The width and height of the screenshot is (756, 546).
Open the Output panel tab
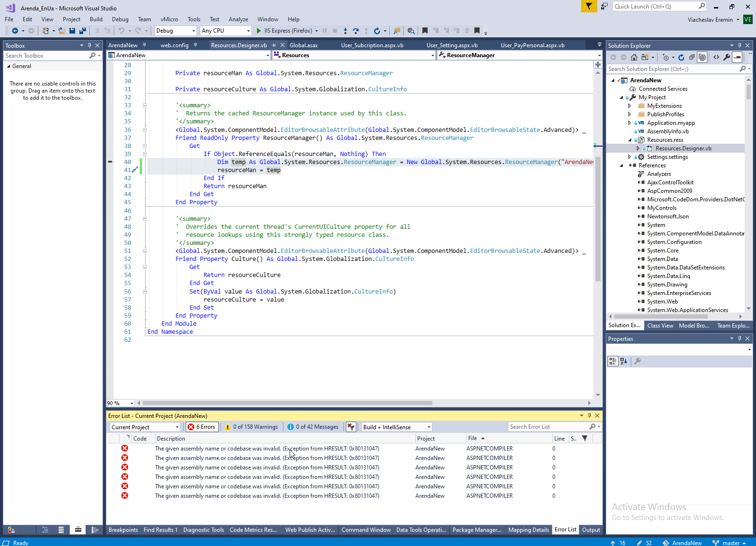(591, 530)
